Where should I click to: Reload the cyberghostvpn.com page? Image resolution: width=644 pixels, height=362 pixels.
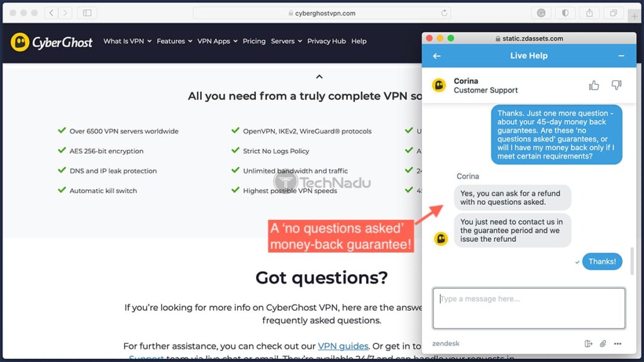coord(444,13)
